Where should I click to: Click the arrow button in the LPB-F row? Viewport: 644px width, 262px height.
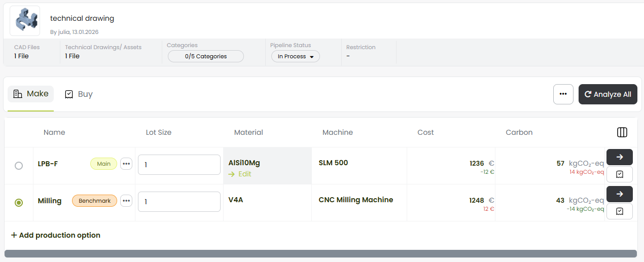(x=619, y=157)
